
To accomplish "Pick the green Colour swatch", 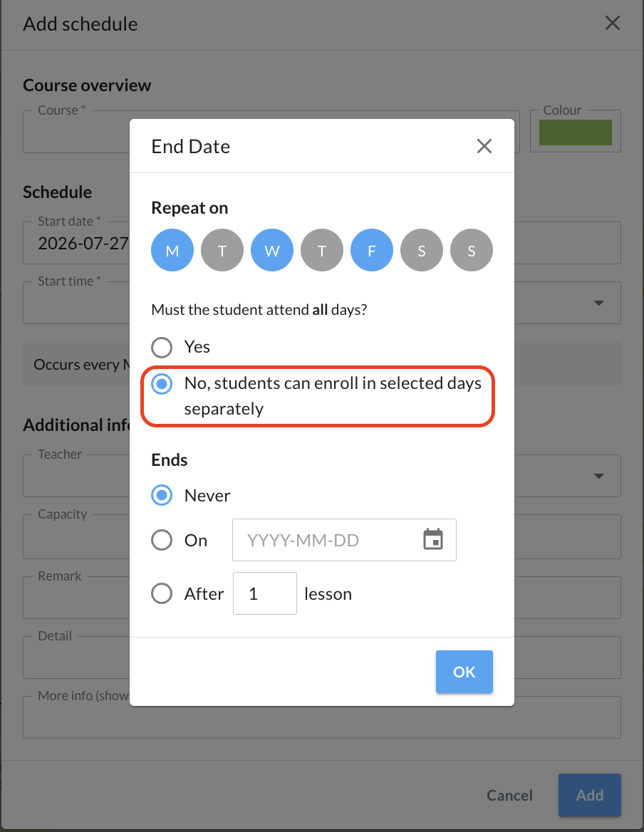I will (575, 132).
